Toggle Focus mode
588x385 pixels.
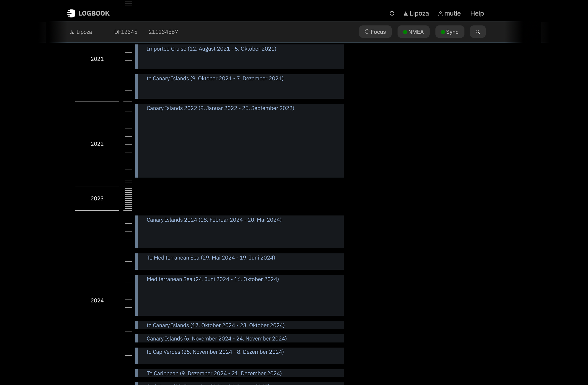point(375,32)
